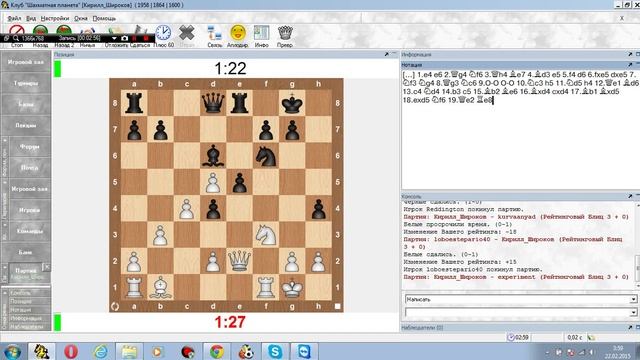The width and height of the screenshot is (640, 360).
Task: Open the recorder overlay dropdown arrow
Action: click(x=114, y=38)
